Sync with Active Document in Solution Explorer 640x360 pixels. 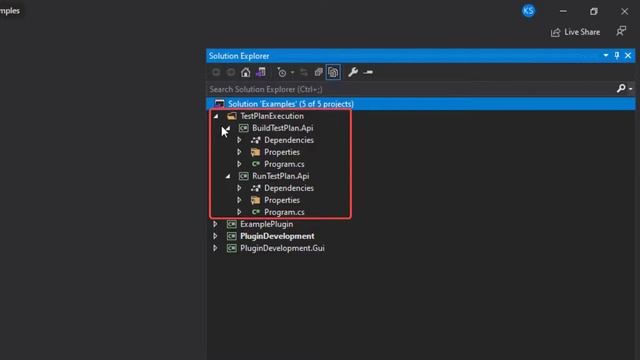(x=304, y=73)
